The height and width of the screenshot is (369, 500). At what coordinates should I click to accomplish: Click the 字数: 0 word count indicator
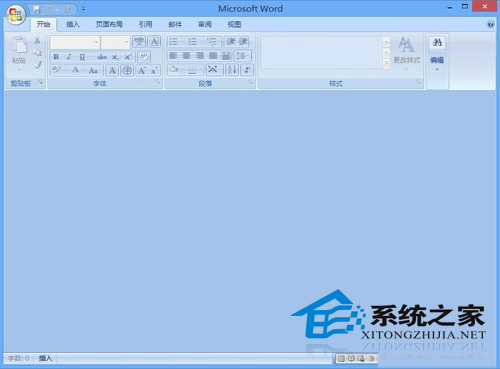pyautogui.click(x=18, y=358)
